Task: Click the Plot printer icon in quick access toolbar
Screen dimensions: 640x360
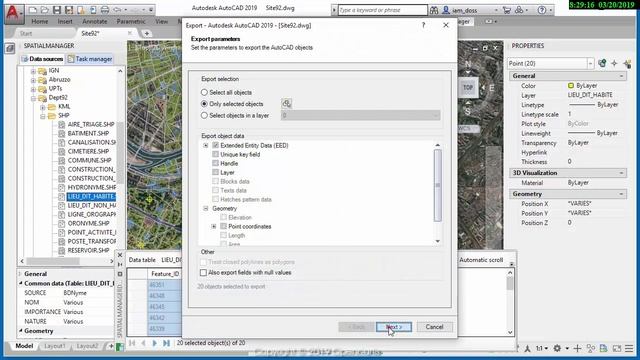Action: (x=105, y=9)
